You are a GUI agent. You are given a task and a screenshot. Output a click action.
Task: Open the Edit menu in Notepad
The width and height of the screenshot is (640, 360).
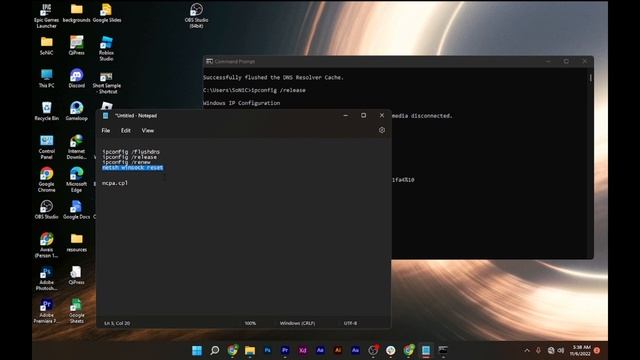126,131
